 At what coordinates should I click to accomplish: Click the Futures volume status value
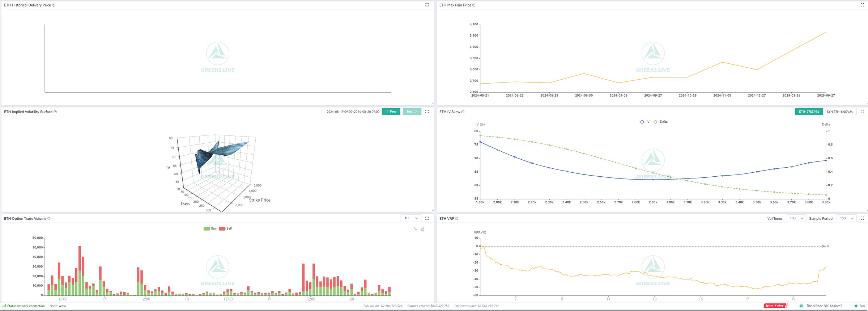[429, 306]
